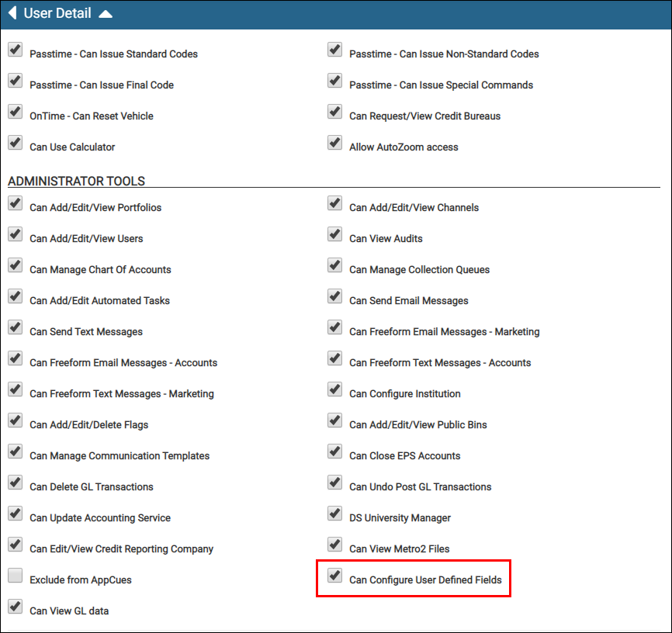Toggle Can View Metro2 Files checkbox
The width and height of the screenshot is (672, 633).
tap(335, 545)
